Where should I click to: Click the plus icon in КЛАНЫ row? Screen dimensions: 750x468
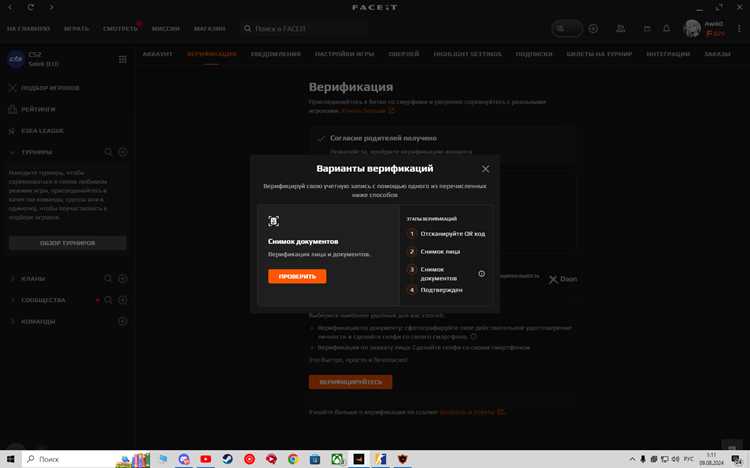pyautogui.click(x=122, y=279)
